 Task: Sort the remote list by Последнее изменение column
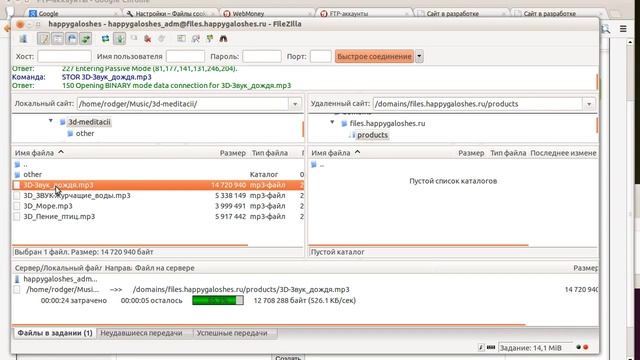[x=563, y=153]
